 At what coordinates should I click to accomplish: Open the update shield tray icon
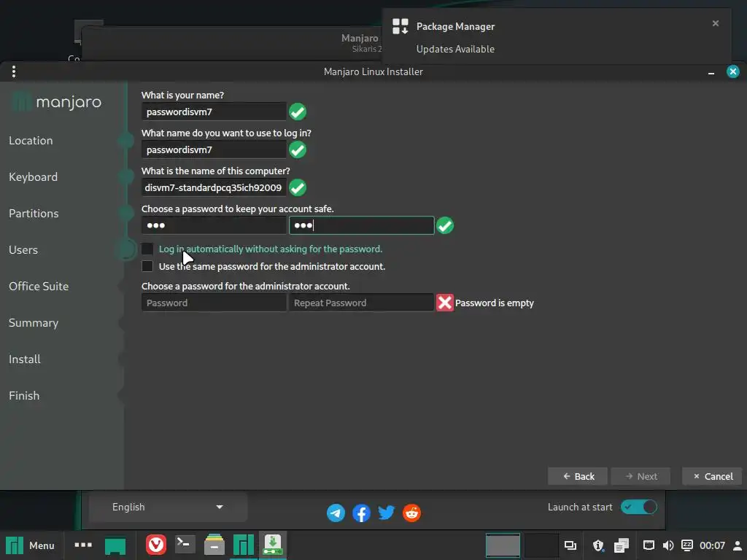[x=598, y=545]
